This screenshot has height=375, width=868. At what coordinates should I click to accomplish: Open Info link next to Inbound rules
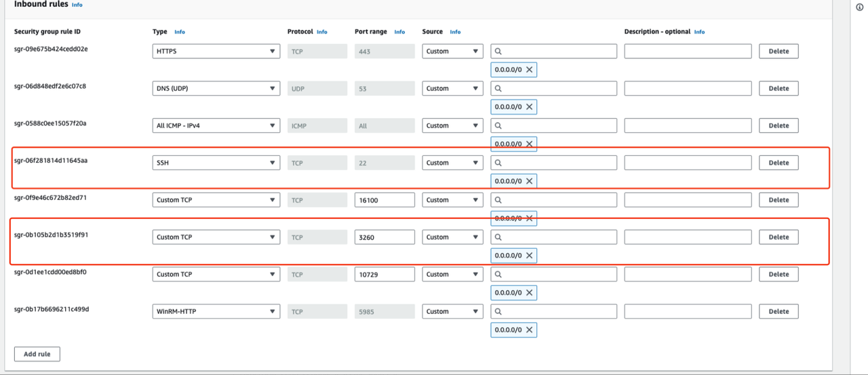tap(77, 5)
